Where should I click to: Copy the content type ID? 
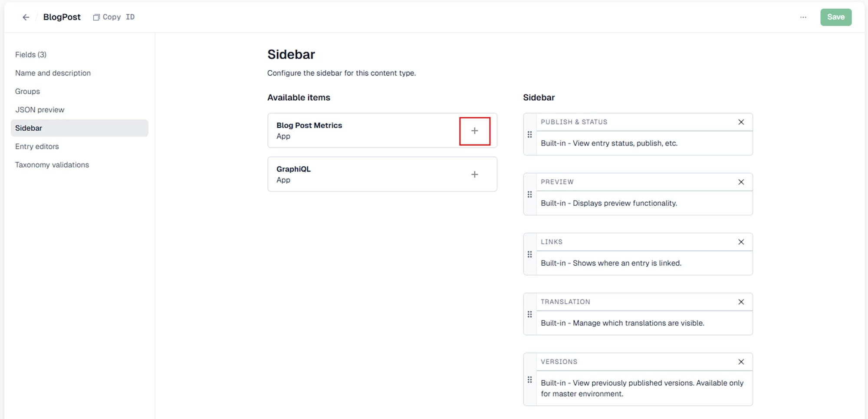click(114, 17)
